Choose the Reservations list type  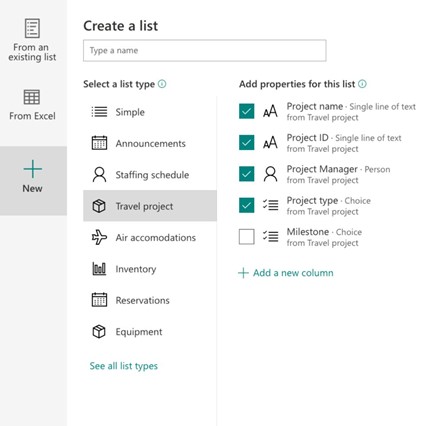(x=150, y=300)
